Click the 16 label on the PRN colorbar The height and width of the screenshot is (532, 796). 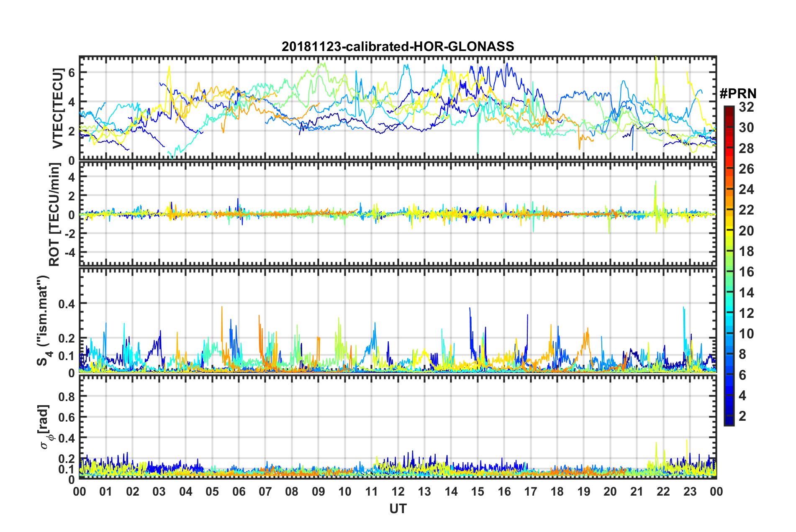click(746, 272)
